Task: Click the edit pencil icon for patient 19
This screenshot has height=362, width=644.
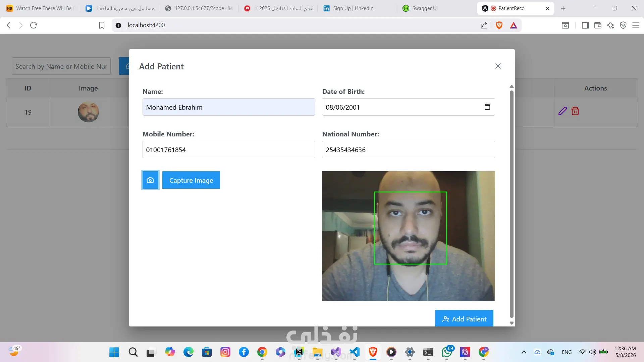Action: [562, 111]
